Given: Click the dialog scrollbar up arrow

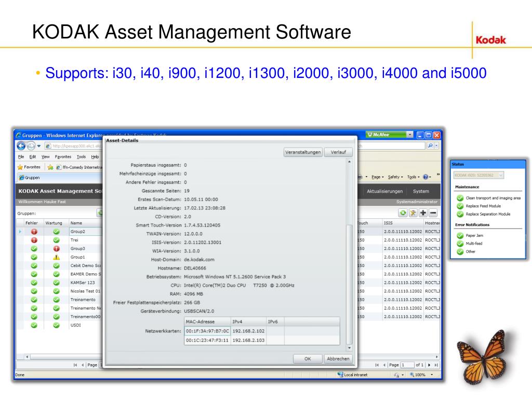Looking at the screenshot, I should 349,162.
